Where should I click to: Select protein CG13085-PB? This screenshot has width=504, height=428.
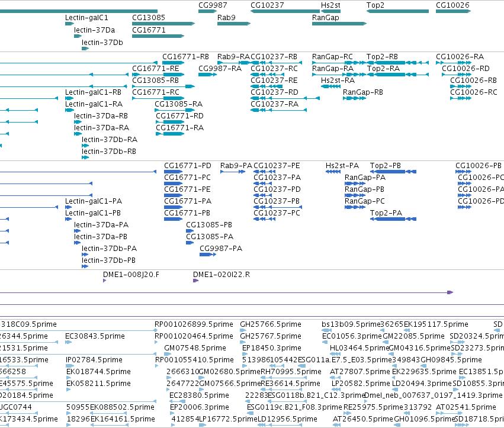coord(209,225)
